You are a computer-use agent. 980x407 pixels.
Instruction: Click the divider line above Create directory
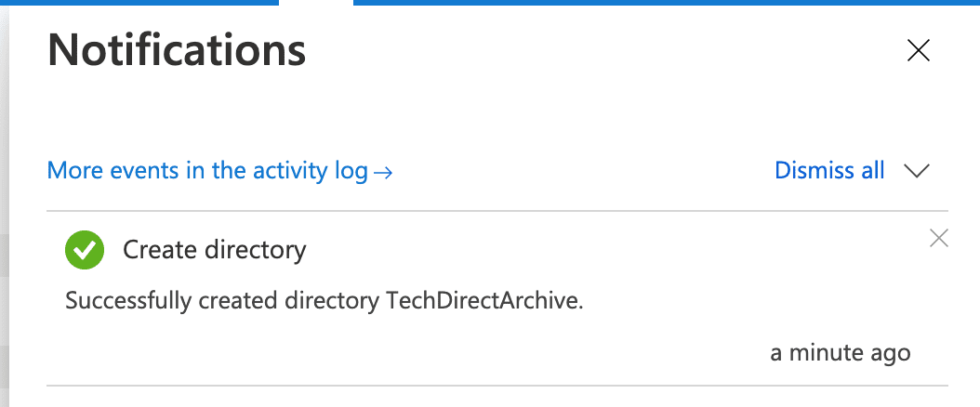click(497, 211)
